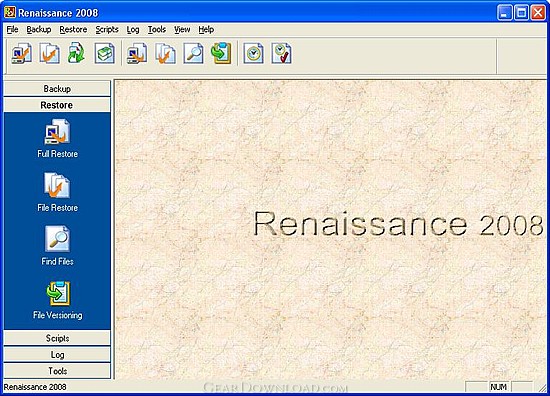The image size is (550, 396).
Task: Open the Help menu
Action: click(x=206, y=30)
